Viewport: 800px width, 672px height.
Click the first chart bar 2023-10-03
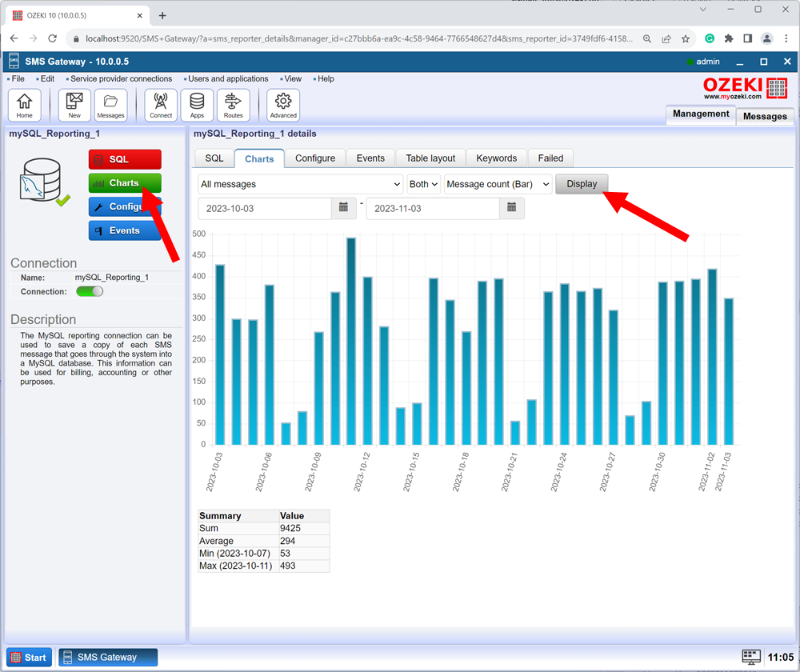click(220, 354)
